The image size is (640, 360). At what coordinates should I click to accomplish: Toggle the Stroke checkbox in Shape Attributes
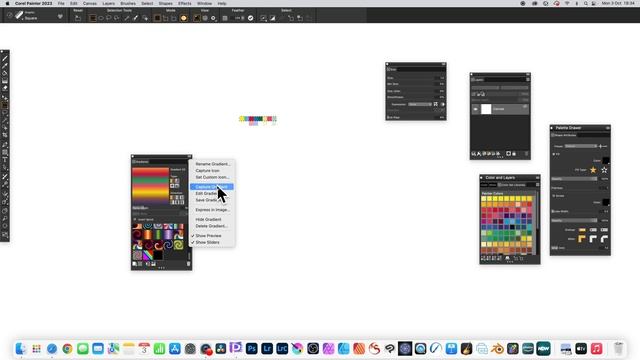[554, 196]
